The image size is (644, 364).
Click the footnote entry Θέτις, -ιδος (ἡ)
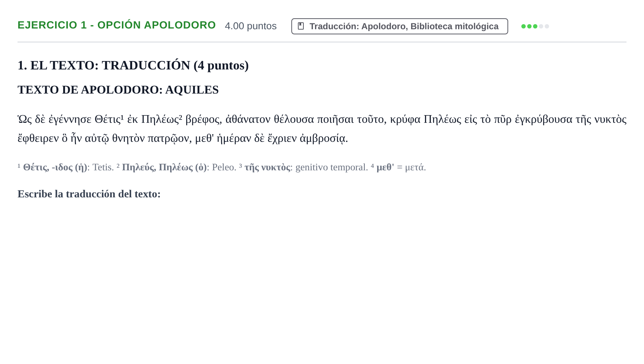click(x=55, y=167)
